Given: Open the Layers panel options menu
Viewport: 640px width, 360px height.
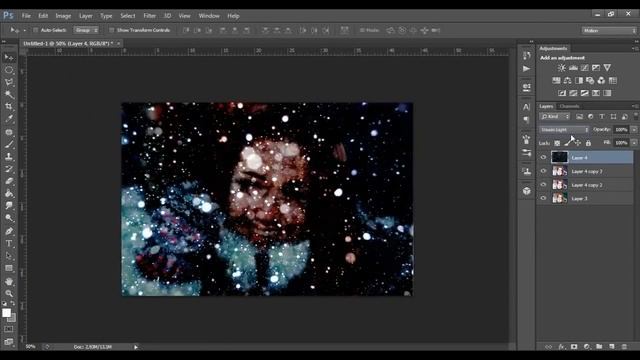Looking at the screenshot, I should (x=634, y=106).
